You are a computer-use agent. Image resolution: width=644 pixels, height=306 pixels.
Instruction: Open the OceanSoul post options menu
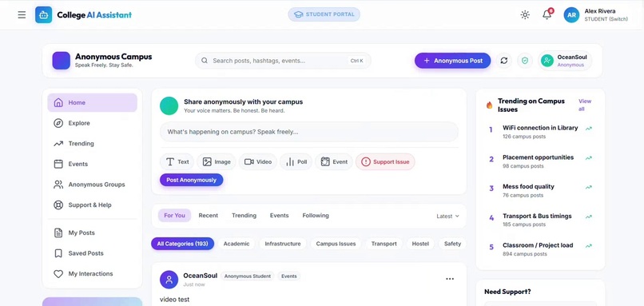coord(450,279)
